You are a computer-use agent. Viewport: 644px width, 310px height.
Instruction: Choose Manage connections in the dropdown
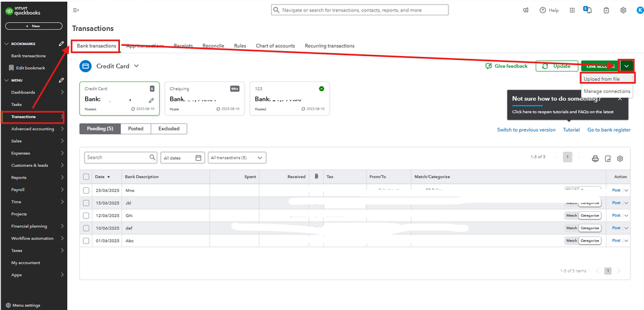(x=607, y=91)
